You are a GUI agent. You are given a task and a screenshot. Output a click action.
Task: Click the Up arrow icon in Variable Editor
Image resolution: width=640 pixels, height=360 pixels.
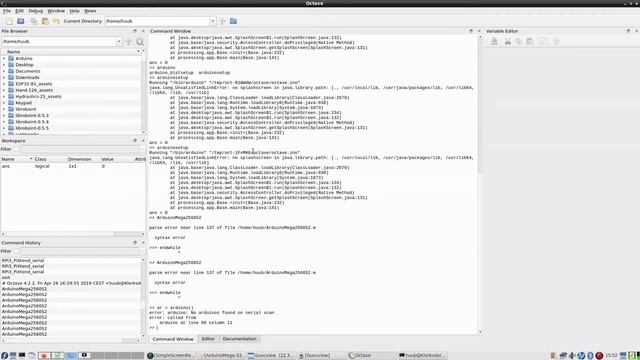[556, 41]
